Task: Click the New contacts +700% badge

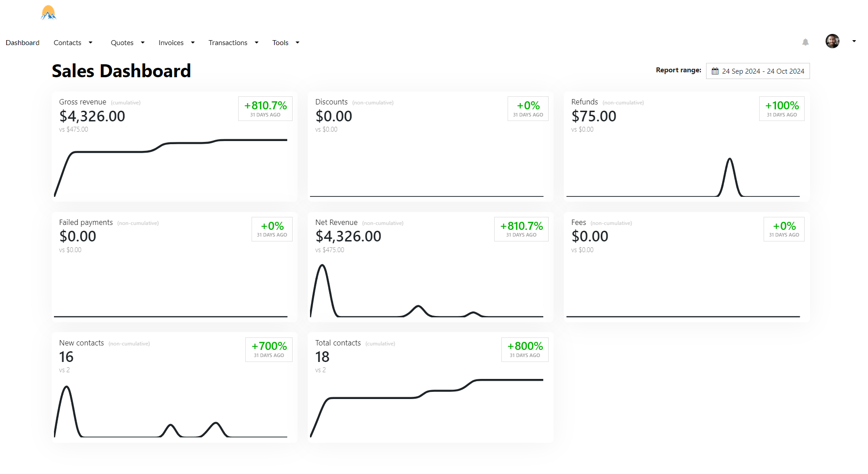Action: pyautogui.click(x=269, y=349)
